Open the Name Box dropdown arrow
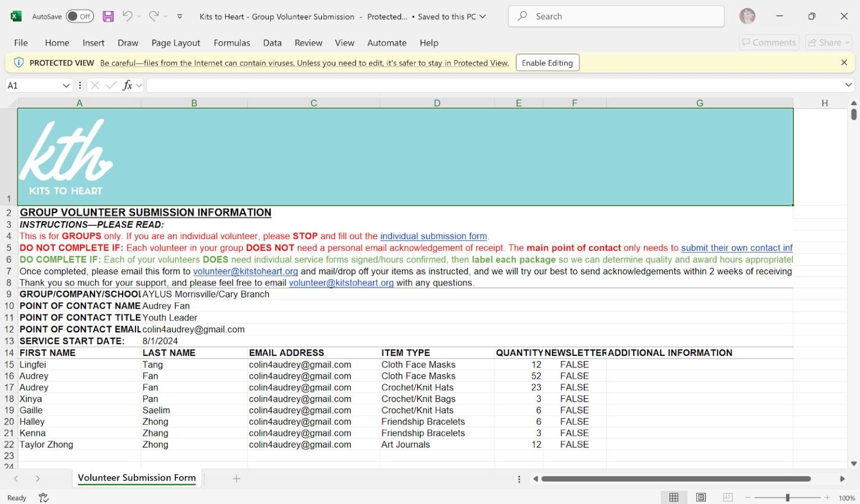 (66, 86)
